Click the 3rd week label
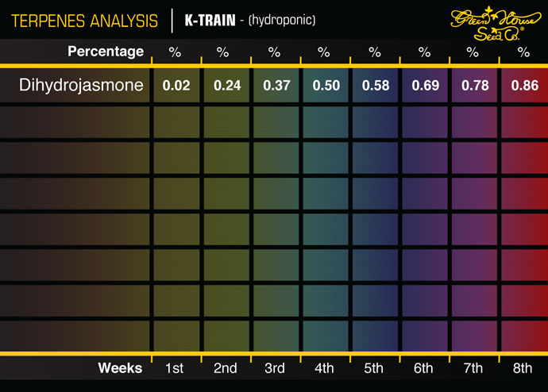Screen dimensions: 548x392 click(x=274, y=368)
